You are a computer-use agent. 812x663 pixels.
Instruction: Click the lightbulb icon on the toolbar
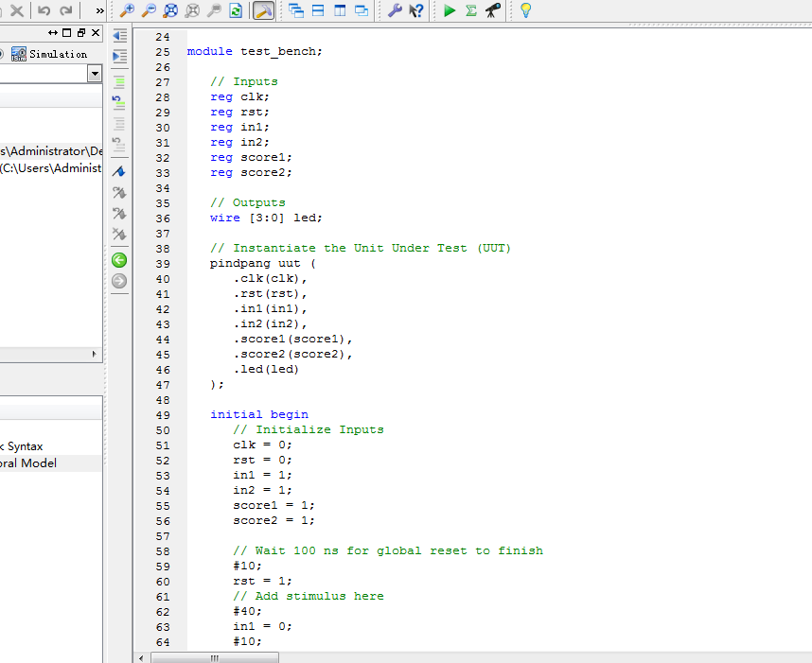pyautogui.click(x=526, y=10)
